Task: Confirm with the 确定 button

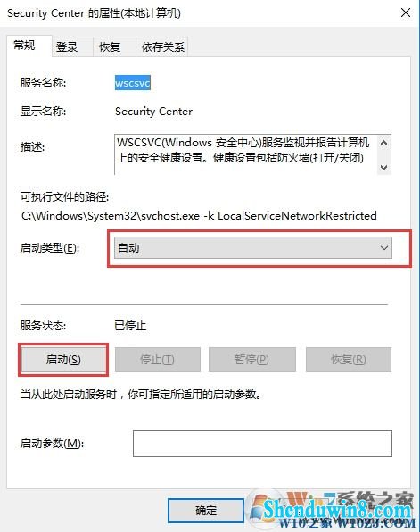Action: (206, 511)
